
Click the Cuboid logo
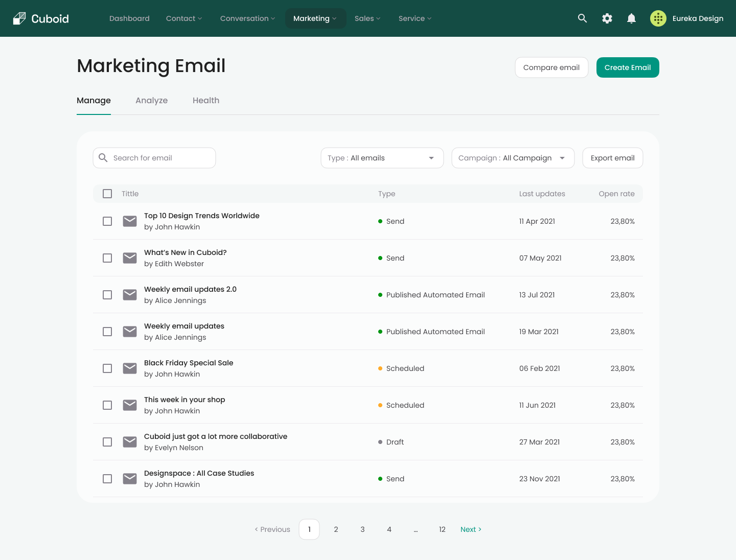click(x=40, y=18)
